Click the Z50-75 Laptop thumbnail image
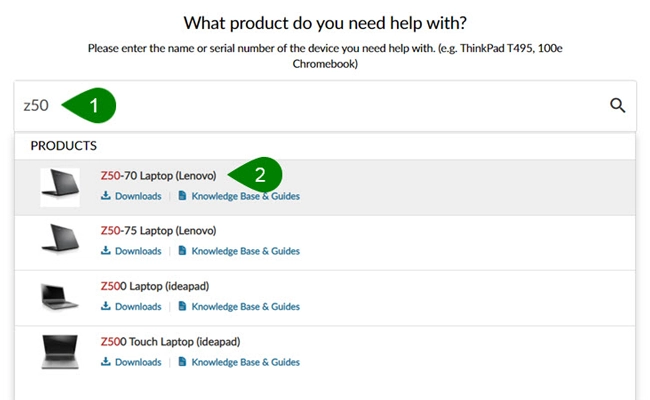650x400 pixels. click(x=60, y=241)
